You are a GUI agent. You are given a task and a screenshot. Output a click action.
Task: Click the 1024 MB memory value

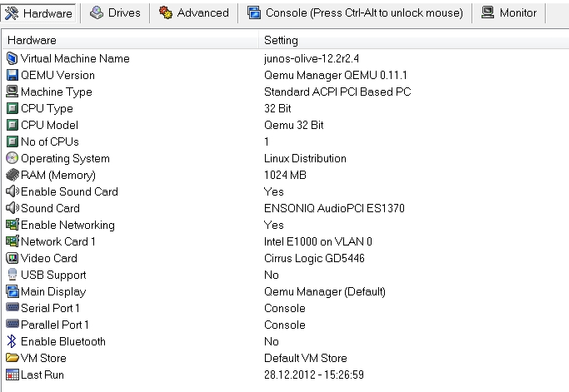[285, 176]
